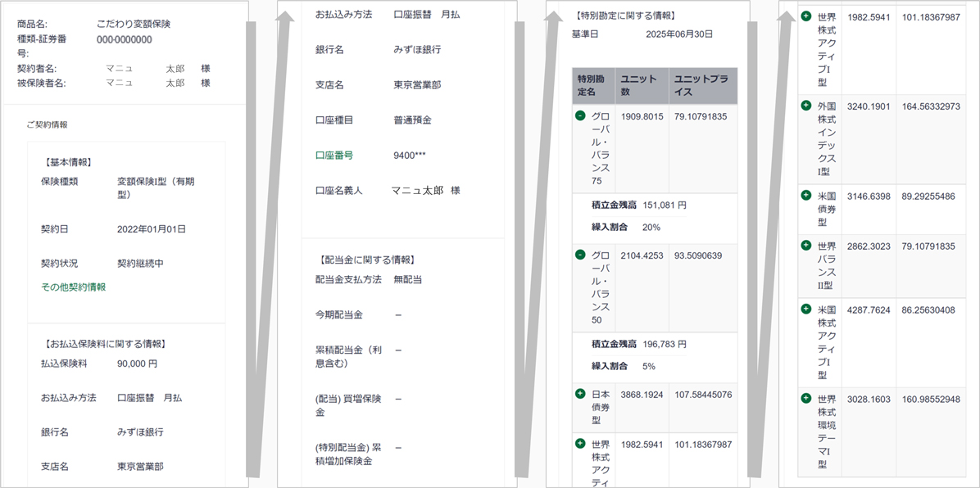The width and height of the screenshot is (980, 488).
Task: Click unit price 86.25630408
Action: tap(928, 310)
